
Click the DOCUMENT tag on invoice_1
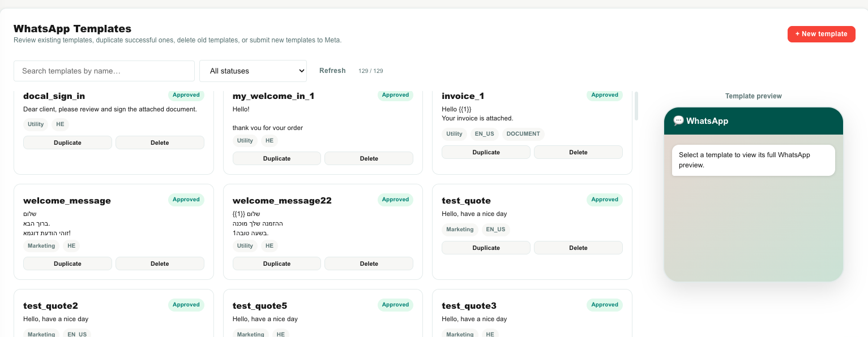point(523,134)
